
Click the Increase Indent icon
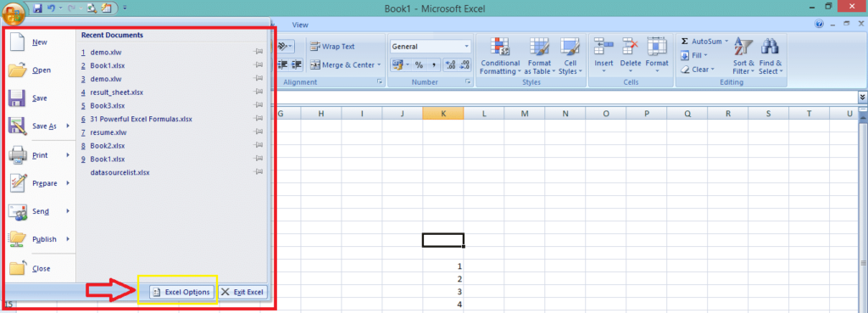click(x=298, y=64)
